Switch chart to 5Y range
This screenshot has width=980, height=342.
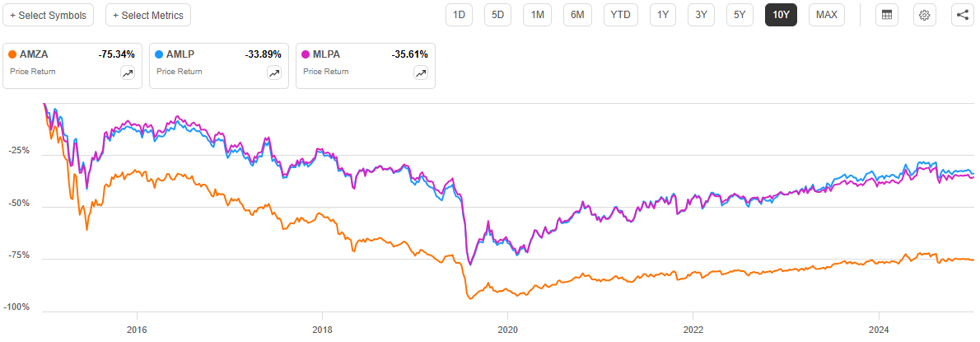coord(740,15)
